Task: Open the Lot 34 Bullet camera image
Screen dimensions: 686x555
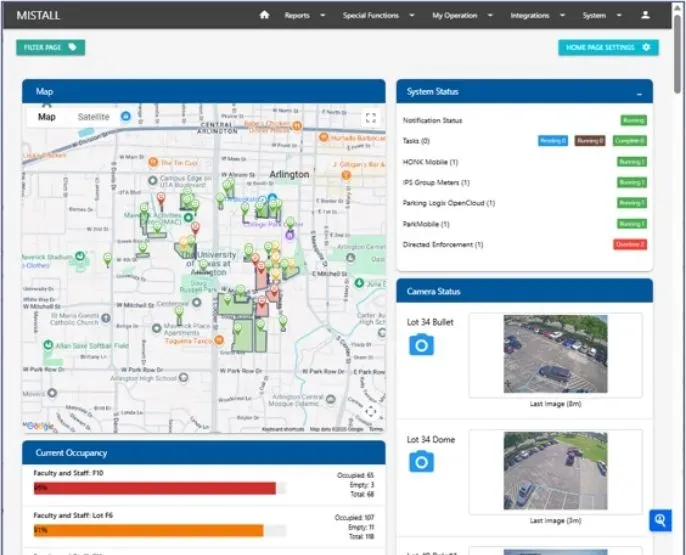Action: click(555, 354)
